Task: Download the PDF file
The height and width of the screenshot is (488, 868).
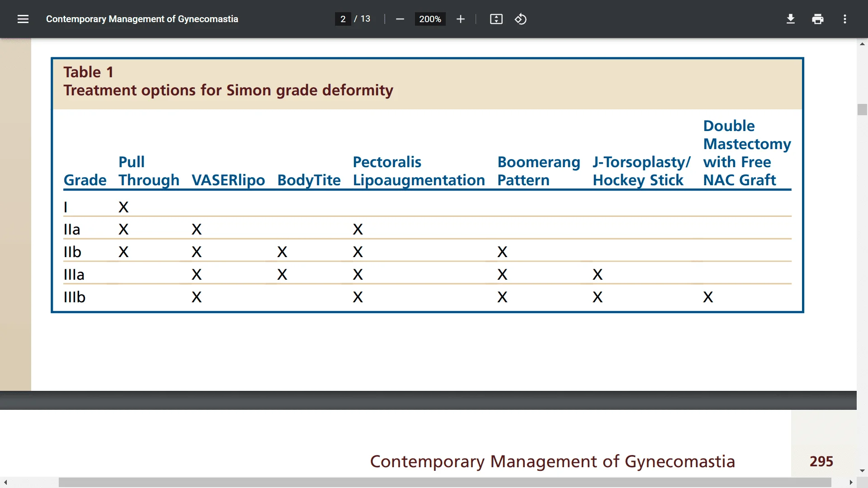Action: pos(791,19)
